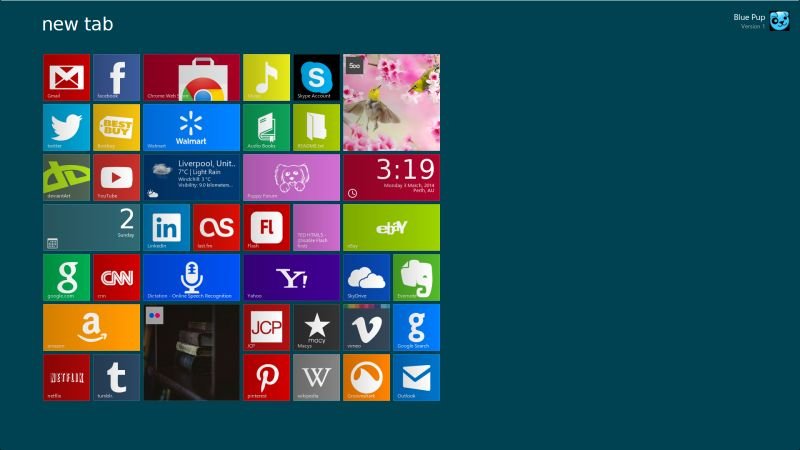Open the Twitter tile

coord(66,128)
